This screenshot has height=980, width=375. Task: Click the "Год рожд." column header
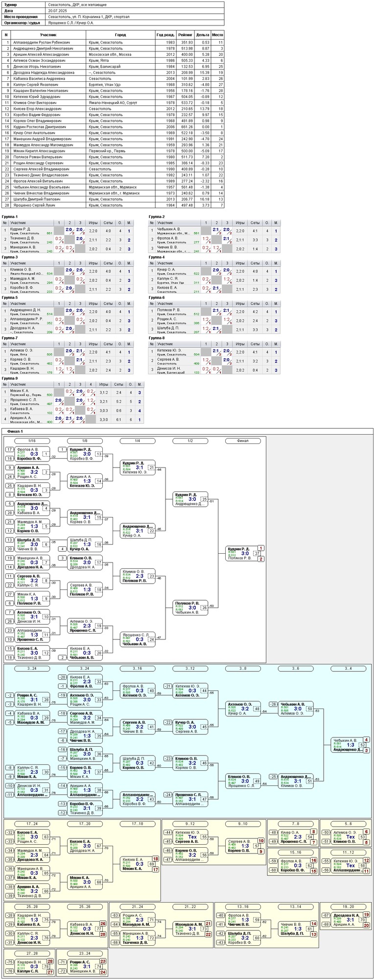pos(165,35)
